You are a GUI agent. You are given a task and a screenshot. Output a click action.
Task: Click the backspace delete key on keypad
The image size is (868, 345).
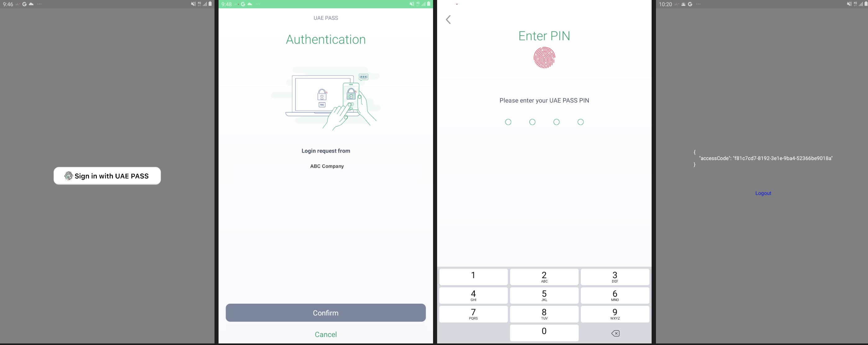pos(615,333)
